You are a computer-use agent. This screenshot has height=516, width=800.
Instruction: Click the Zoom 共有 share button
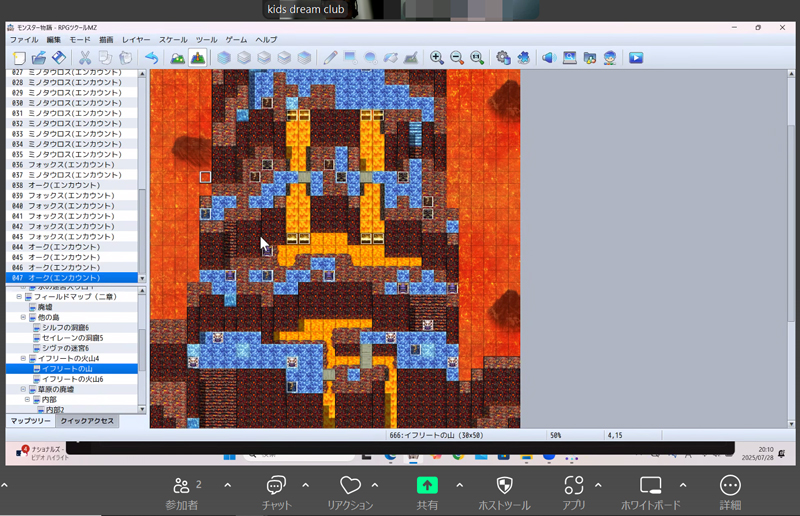coord(427,493)
